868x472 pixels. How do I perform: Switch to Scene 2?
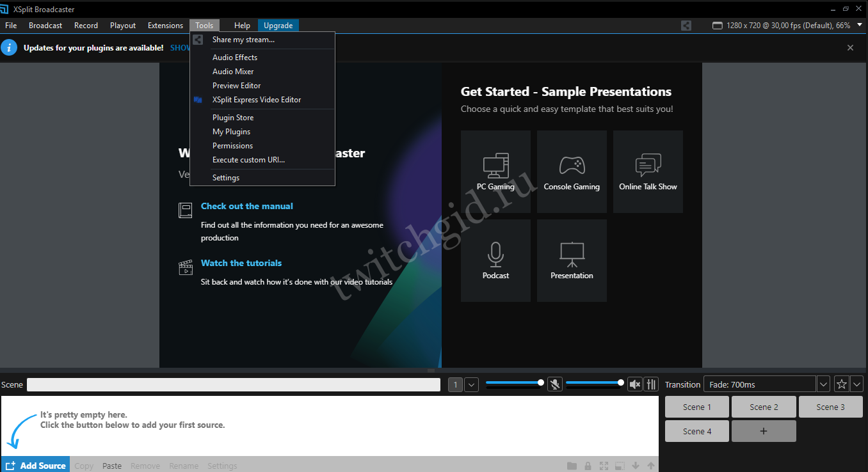(x=764, y=407)
